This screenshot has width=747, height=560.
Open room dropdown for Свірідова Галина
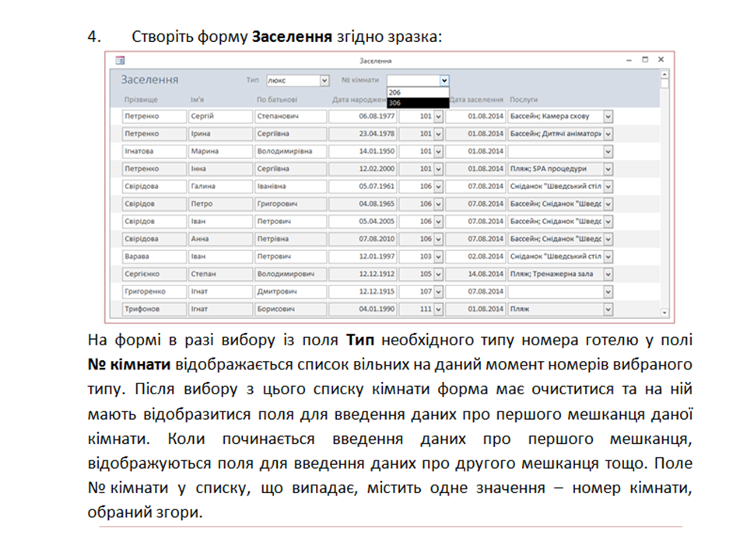click(439, 187)
